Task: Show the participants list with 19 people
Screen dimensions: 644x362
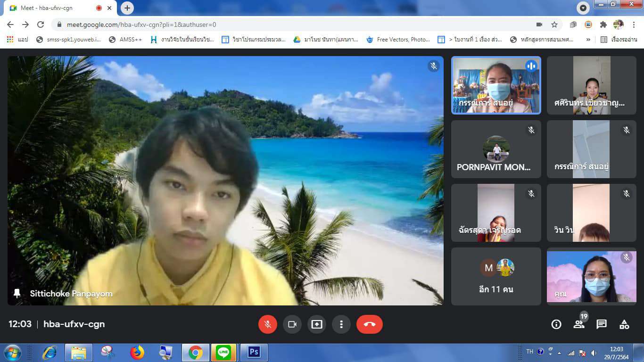Action: 578,324
